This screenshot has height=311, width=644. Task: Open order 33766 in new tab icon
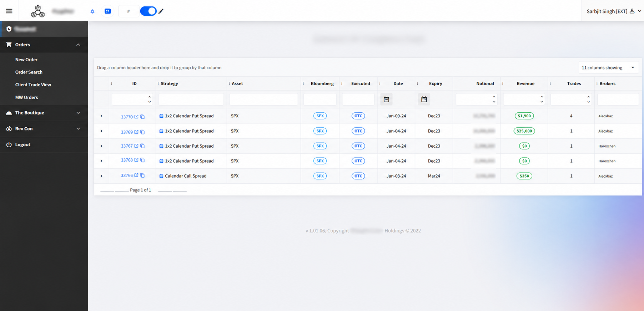click(136, 175)
